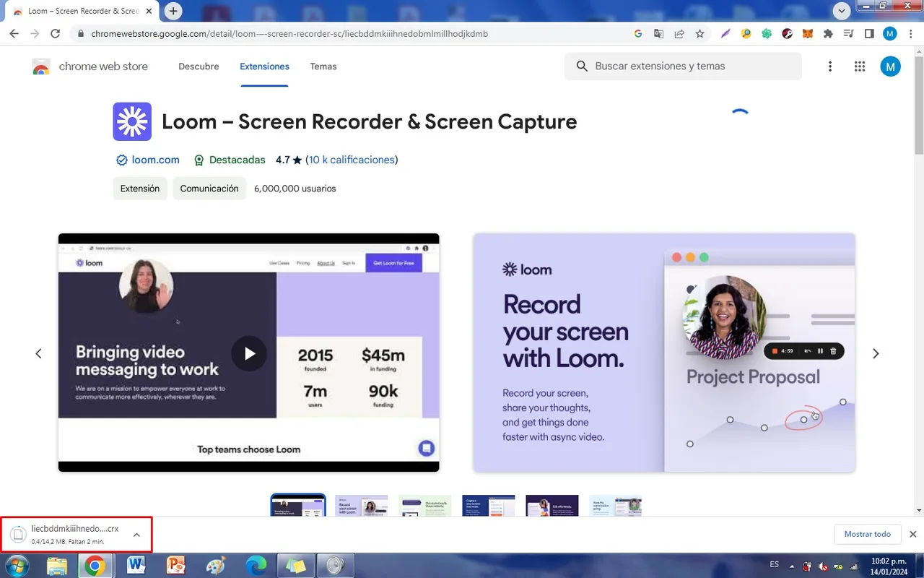Focus the Buscar extensiones y temas search field
Viewport: 924px width, 578px height.
[683, 66]
